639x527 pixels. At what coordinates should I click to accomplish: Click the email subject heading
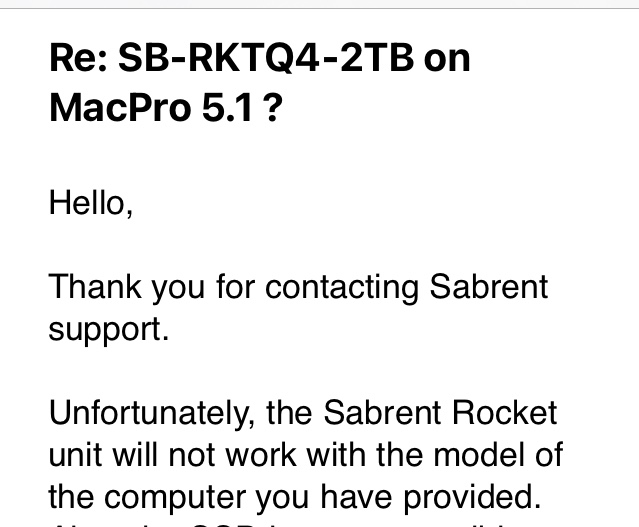(259, 82)
